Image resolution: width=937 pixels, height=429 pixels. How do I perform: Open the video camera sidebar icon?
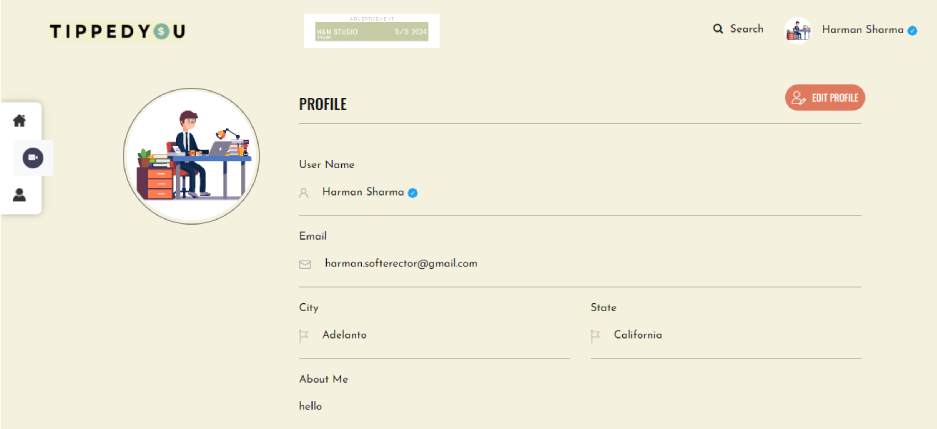pos(33,158)
